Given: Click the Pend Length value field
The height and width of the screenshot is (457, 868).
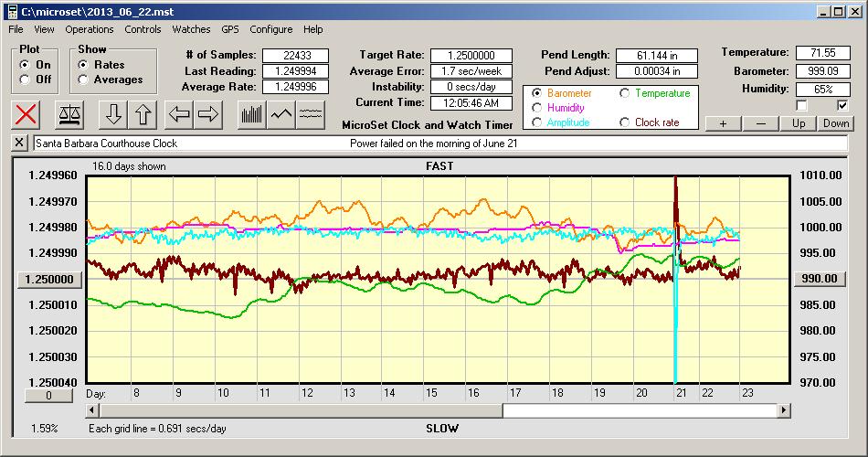Looking at the screenshot, I should coord(657,56).
